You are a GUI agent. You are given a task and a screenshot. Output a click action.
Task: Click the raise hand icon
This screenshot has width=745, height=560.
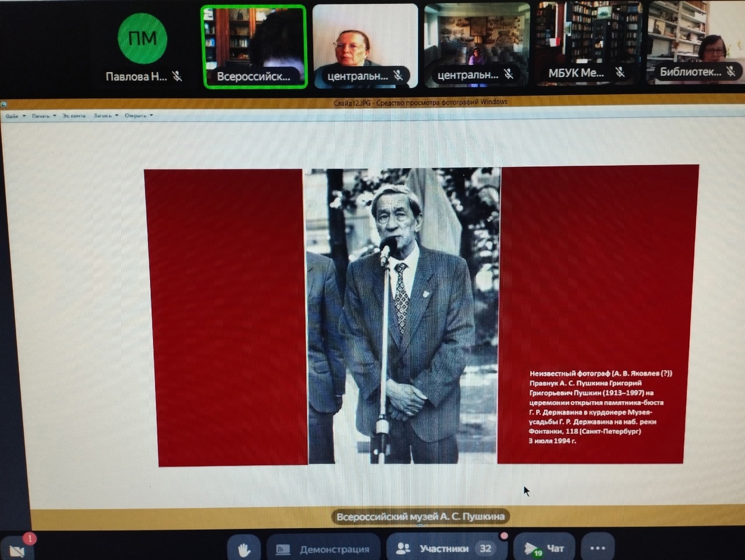point(244,548)
